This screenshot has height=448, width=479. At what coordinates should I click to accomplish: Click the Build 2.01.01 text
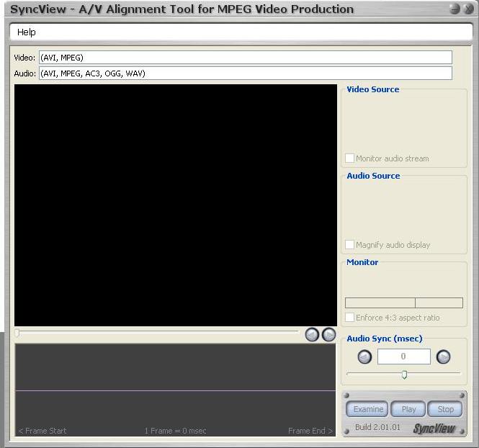pyautogui.click(x=377, y=427)
